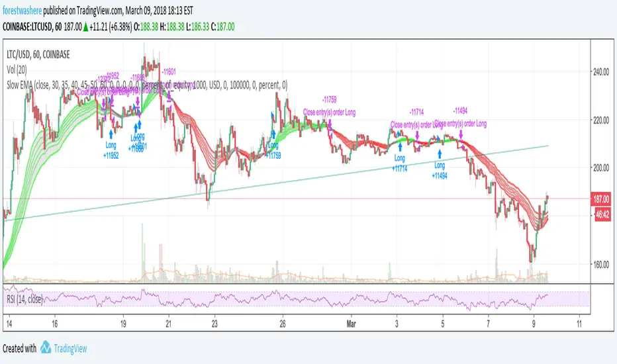Viewport: 617px width, 364px height.
Task: Click the 26 date axis label
Action: click(283, 324)
